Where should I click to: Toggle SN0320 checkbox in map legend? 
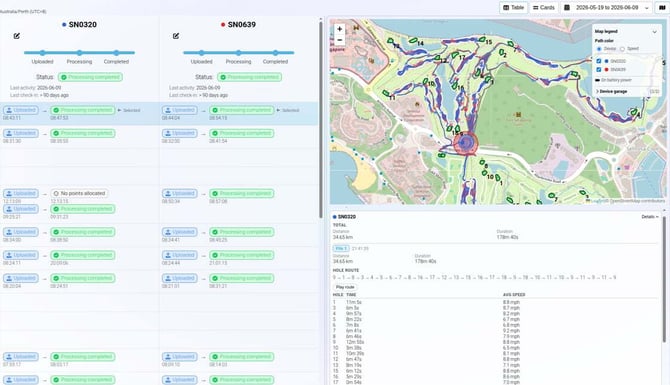click(599, 61)
